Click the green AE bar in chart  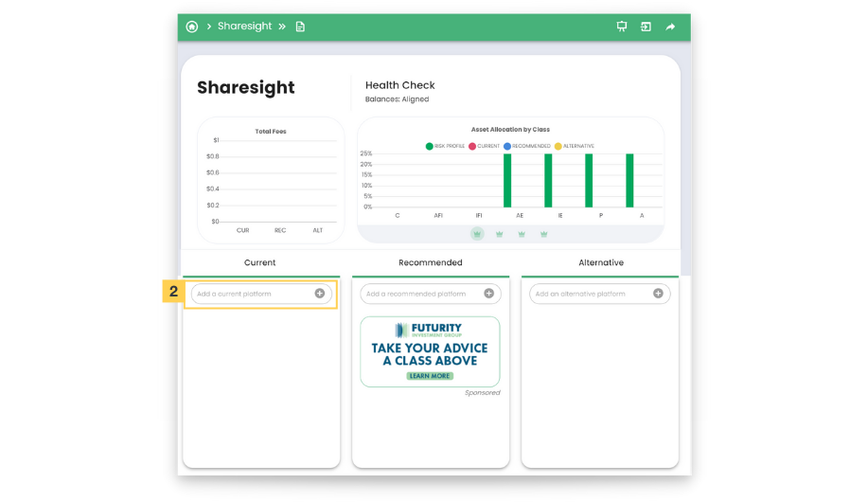tap(507, 181)
